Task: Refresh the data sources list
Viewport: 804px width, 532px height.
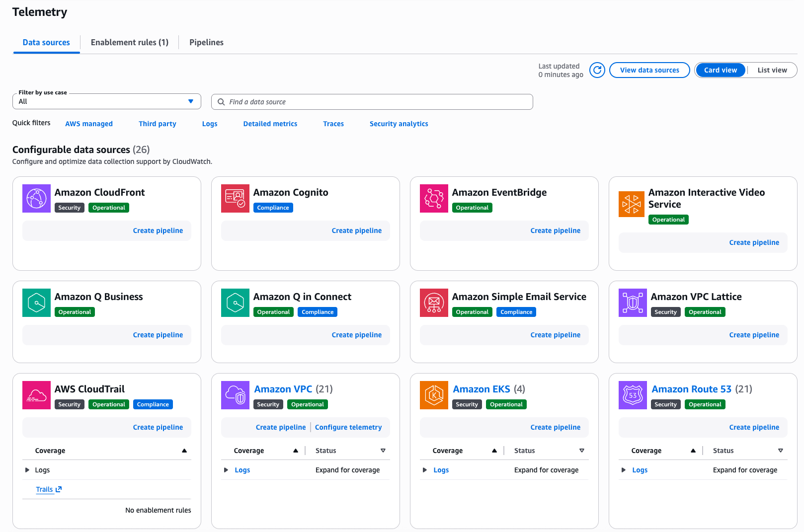Action: [x=597, y=70]
